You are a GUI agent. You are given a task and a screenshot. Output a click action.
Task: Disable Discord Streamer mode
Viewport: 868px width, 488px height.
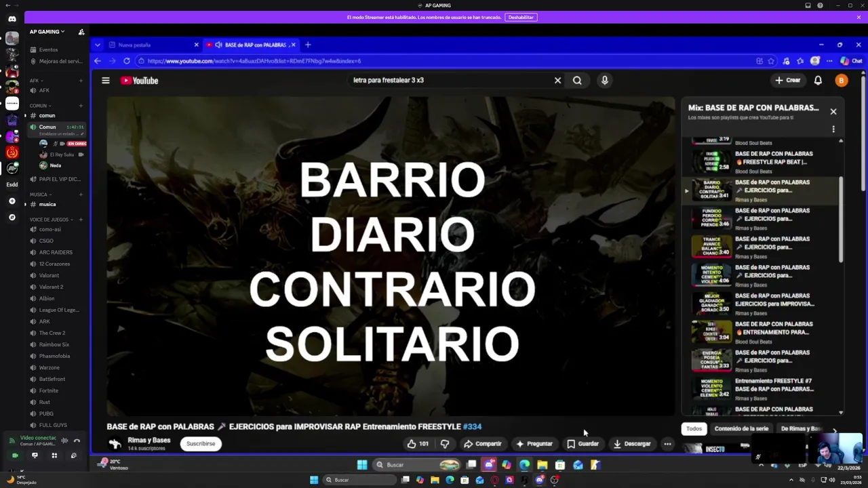tap(521, 18)
